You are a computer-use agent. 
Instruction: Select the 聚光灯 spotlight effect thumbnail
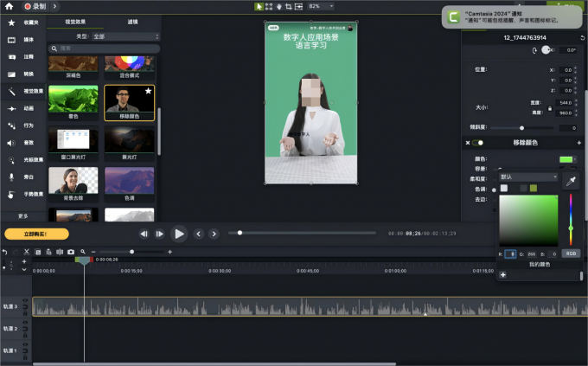coord(130,144)
